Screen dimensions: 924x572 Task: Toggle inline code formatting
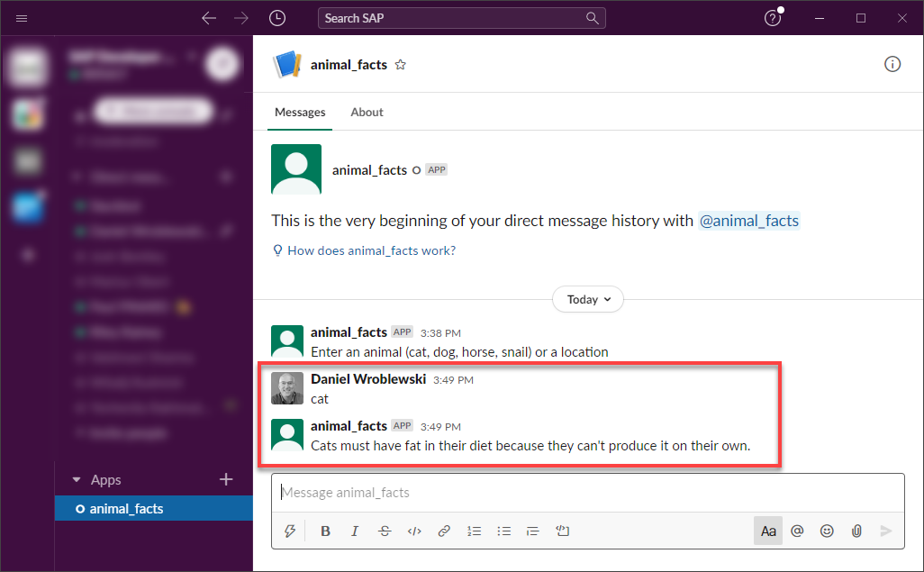pos(414,531)
